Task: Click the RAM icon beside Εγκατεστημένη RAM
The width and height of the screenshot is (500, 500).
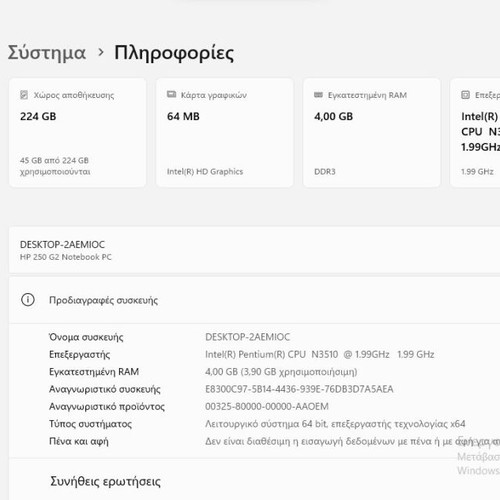Action: [318, 95]
